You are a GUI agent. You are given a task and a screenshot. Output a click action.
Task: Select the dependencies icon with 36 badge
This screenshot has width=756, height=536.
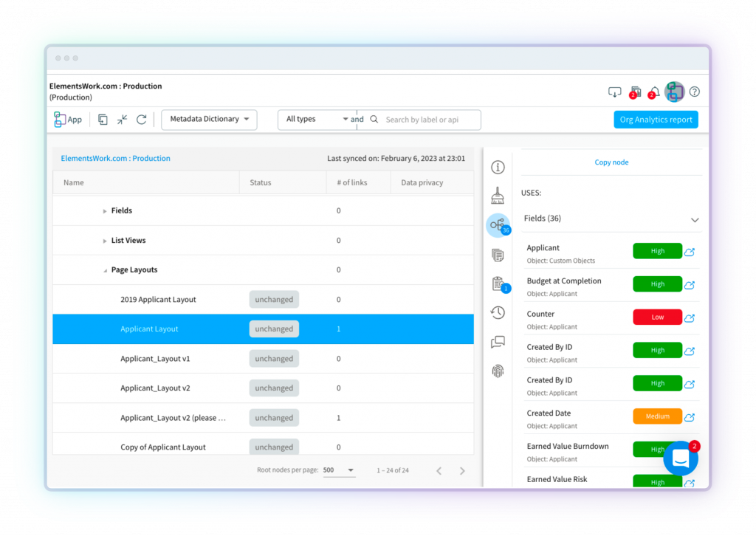pyautogui.click(x=498, y=224)
